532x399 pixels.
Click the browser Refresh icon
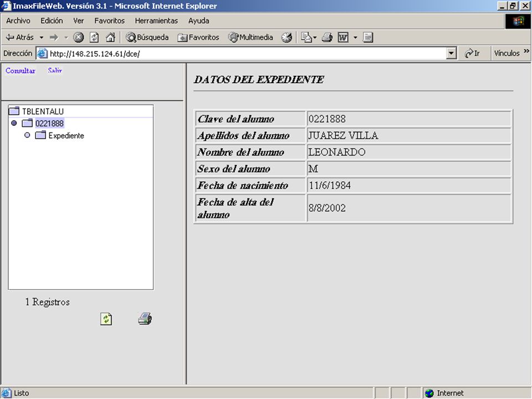[x=94, y=37]
